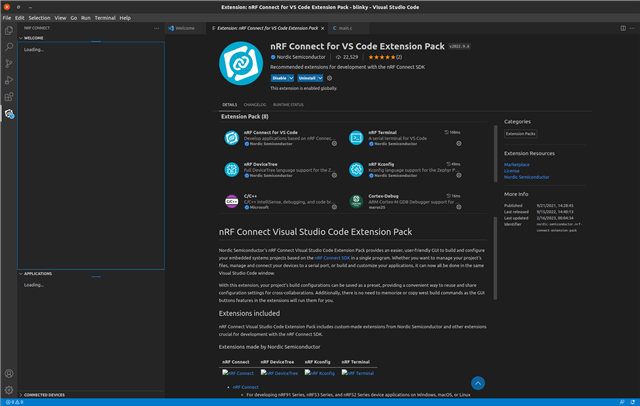The image size is (640, 406).
Task: Open Run and Debug view
Action: 9,80
